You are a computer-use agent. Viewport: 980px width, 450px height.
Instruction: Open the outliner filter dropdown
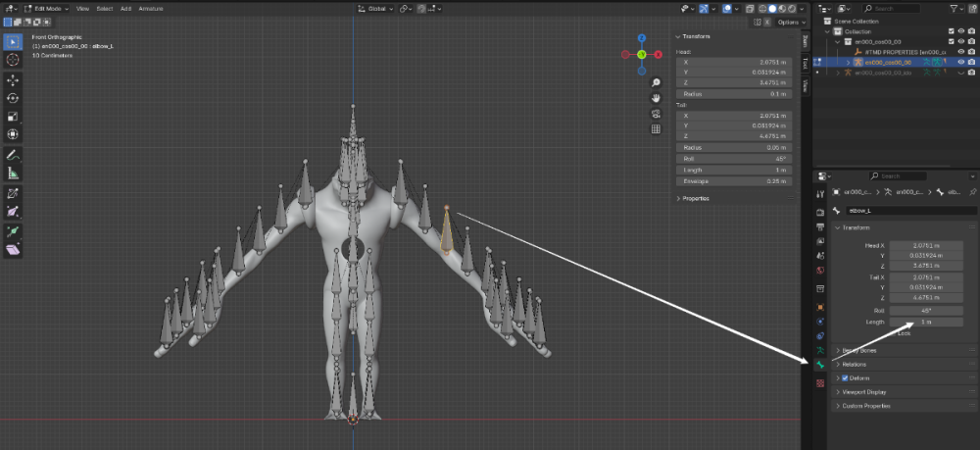click(956, 9)
